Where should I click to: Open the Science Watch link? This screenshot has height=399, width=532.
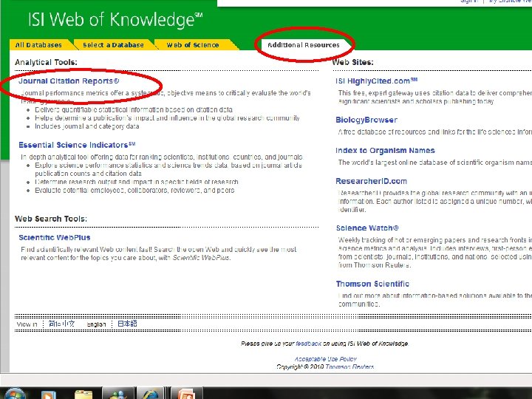point(367,228)
